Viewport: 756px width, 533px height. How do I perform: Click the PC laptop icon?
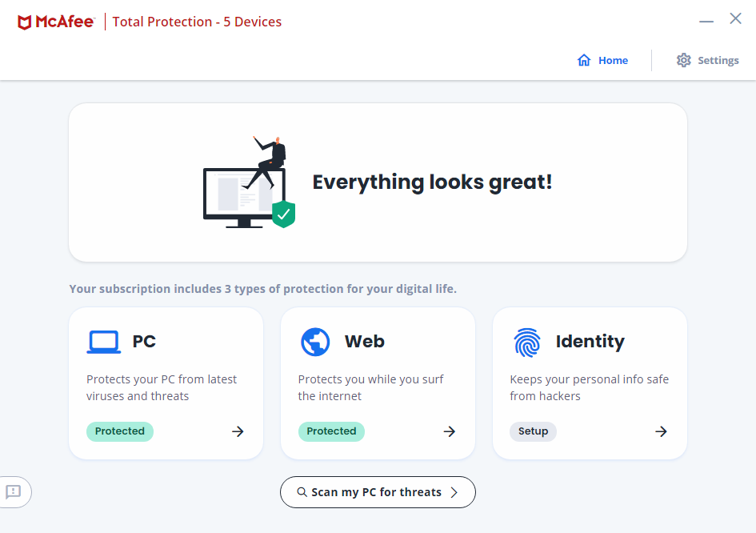click(x=103, y=343)
